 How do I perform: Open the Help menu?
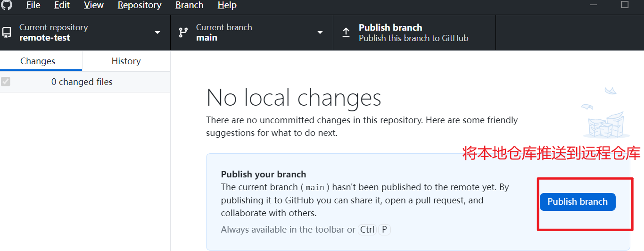click(x=227, y=5)
